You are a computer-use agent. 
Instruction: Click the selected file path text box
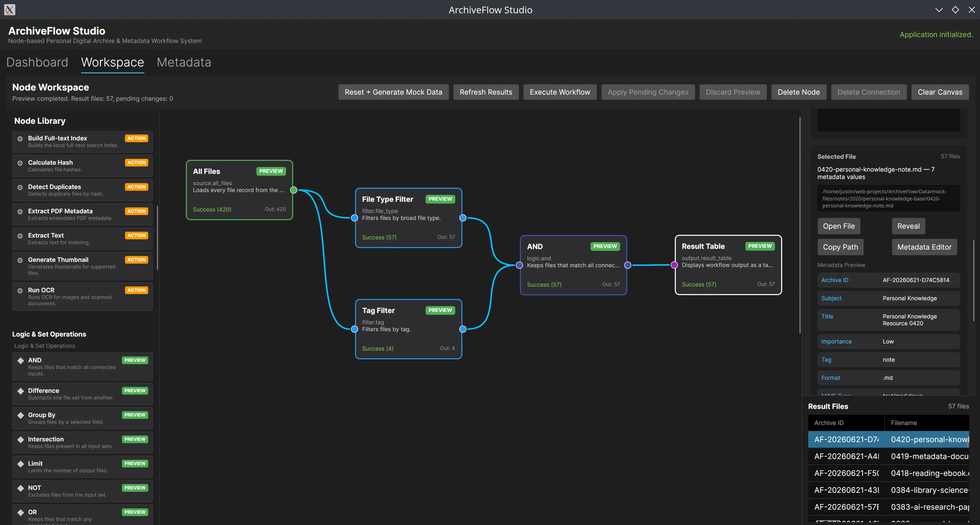pos(888,198)
